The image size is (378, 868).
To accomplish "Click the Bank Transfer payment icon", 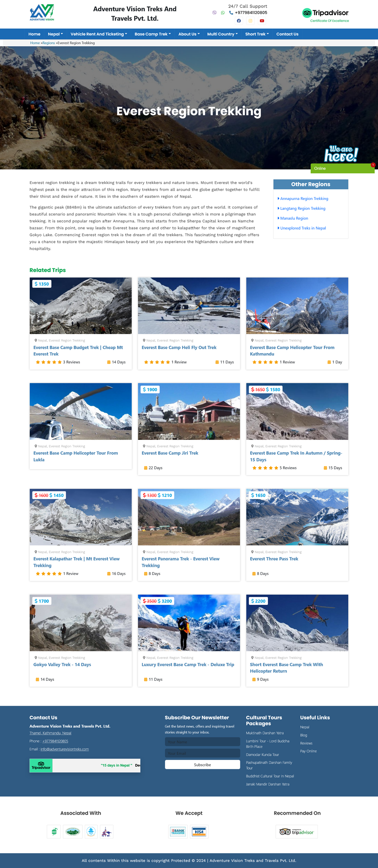I will coord(178,832).
